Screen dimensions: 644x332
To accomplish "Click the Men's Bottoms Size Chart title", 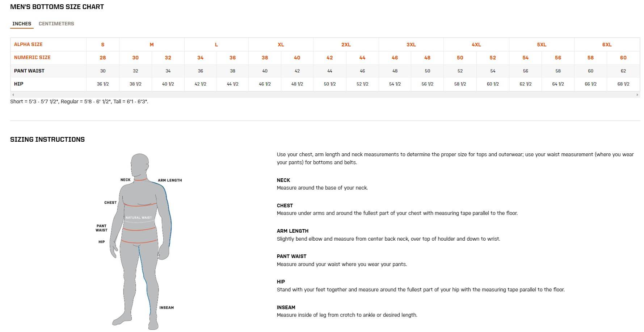I will [57, 7].
